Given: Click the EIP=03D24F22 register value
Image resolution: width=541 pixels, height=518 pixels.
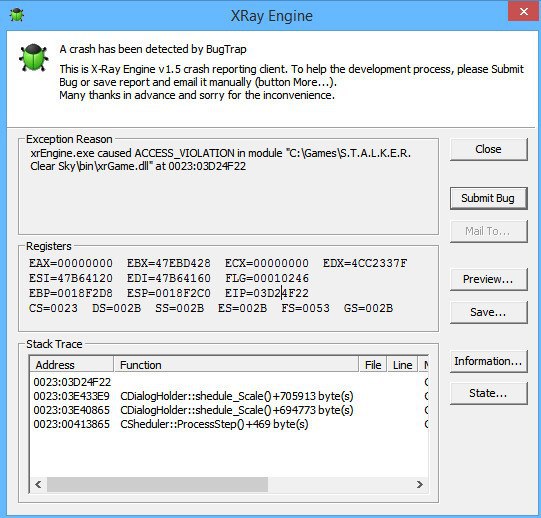Looking at the screenshot, I should pyautogui.click(x=267, y=293).
